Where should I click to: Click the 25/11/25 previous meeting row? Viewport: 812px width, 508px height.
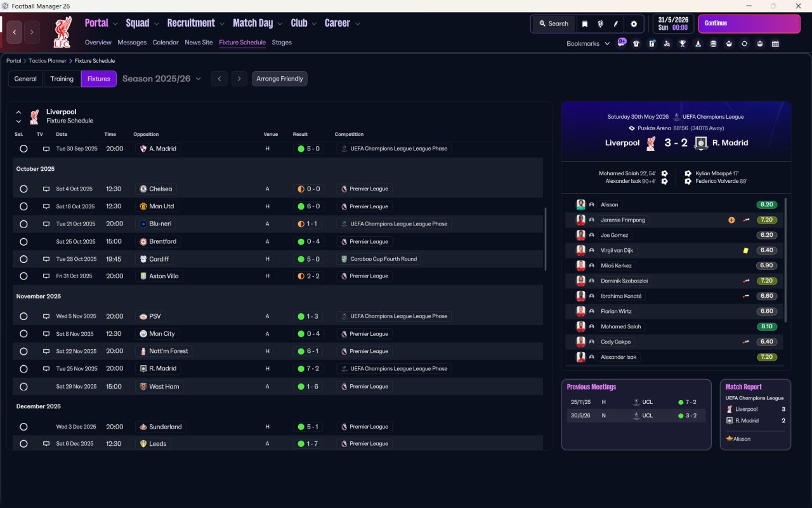coord(636,402)
